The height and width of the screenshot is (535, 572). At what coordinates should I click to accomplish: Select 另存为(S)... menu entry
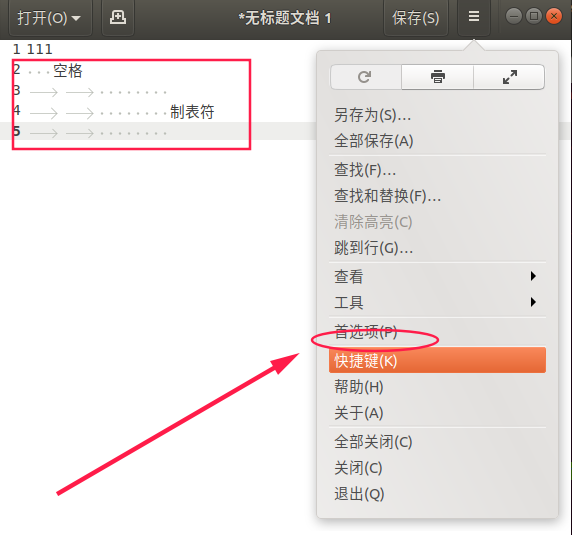pyautogui.click(x=437, y=115)
